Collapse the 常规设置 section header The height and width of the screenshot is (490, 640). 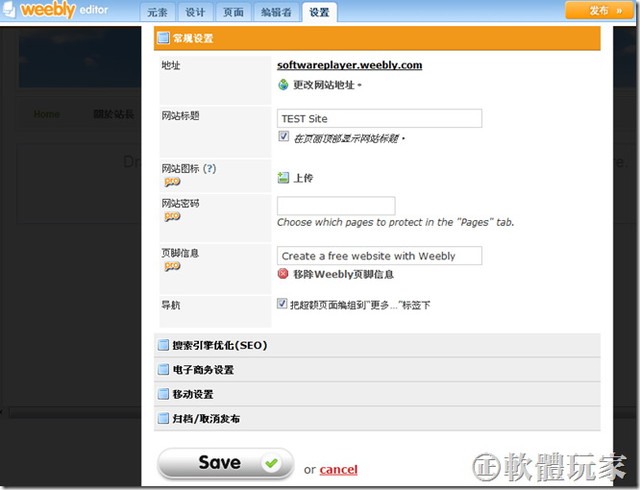pos(377,38)
